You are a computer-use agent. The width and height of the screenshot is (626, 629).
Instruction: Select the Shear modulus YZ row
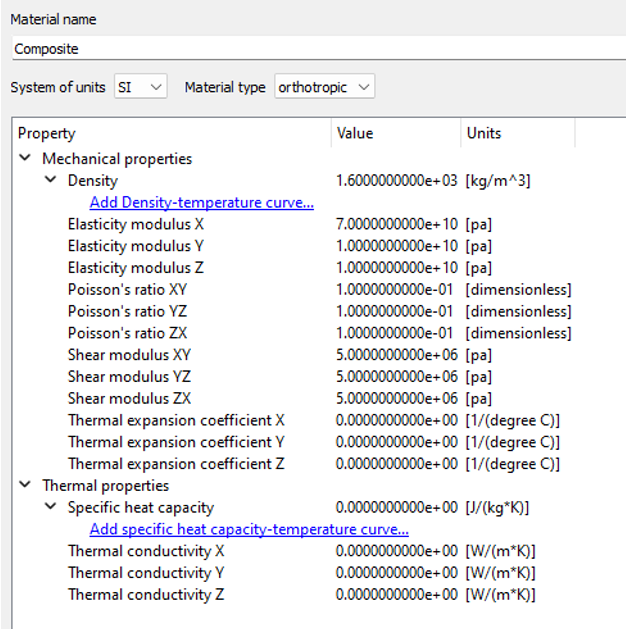[129, 377]
